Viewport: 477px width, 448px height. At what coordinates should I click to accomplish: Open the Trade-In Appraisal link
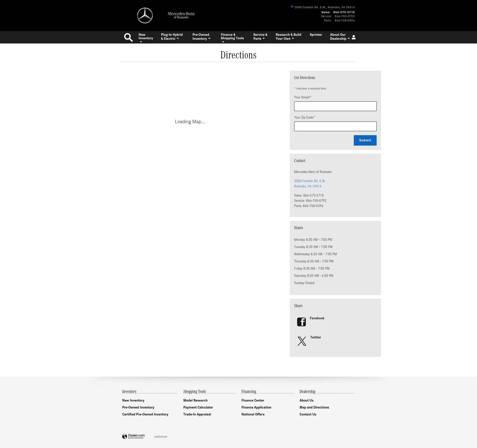click(x=197, y=414)
